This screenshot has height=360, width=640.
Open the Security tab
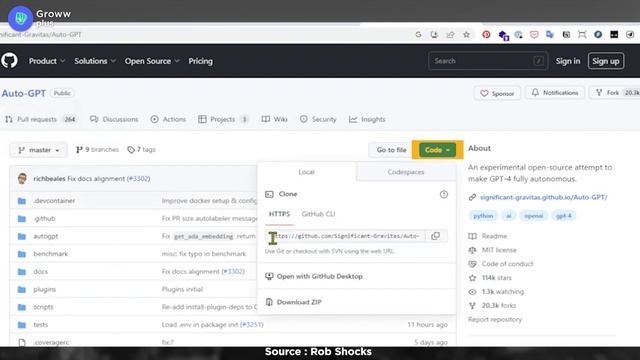click(318, 119)
